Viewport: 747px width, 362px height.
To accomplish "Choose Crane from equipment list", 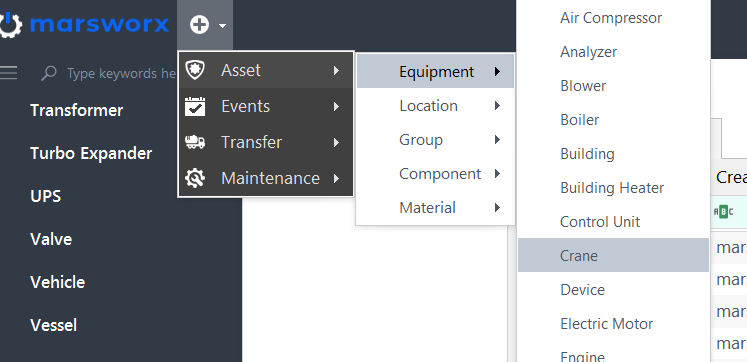I will tap(613, 255).
